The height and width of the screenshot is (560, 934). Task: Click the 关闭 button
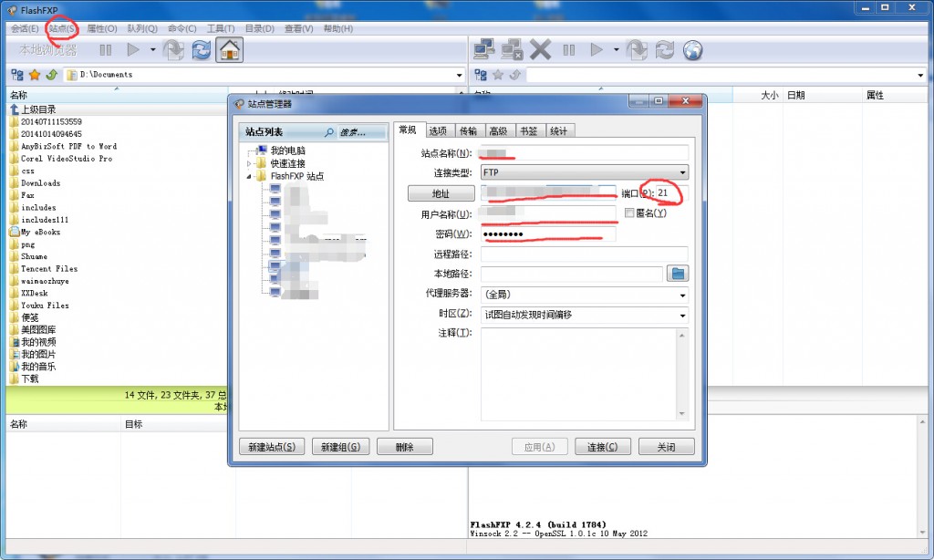(667, 447)
